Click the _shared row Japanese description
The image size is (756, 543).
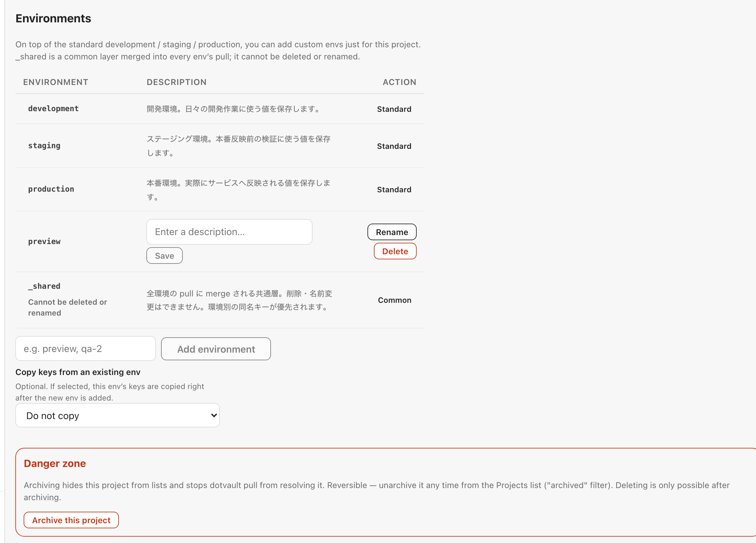click(239, 300)
